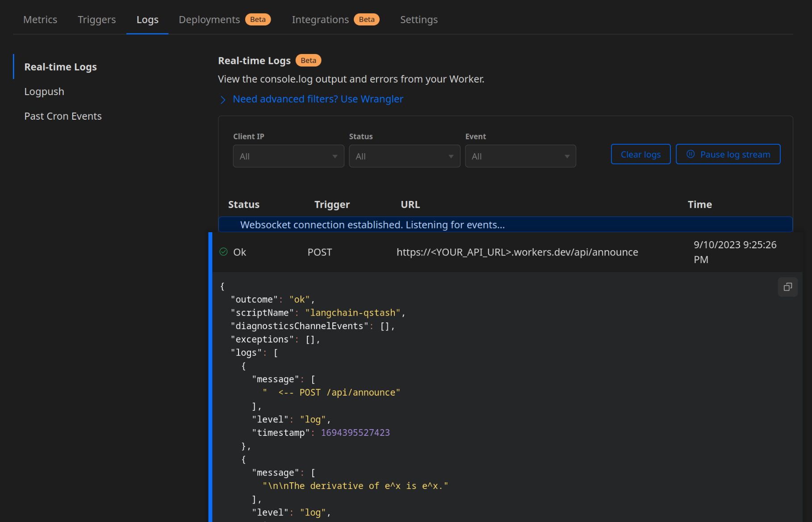
Task: Click the green Ok status check icon
Action: pos(224,252)
